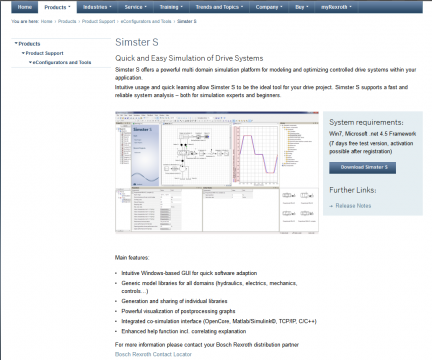The height and width of the screenshot is (360, 432).
Task: Open the myRexroth menu
Action: 336,7
